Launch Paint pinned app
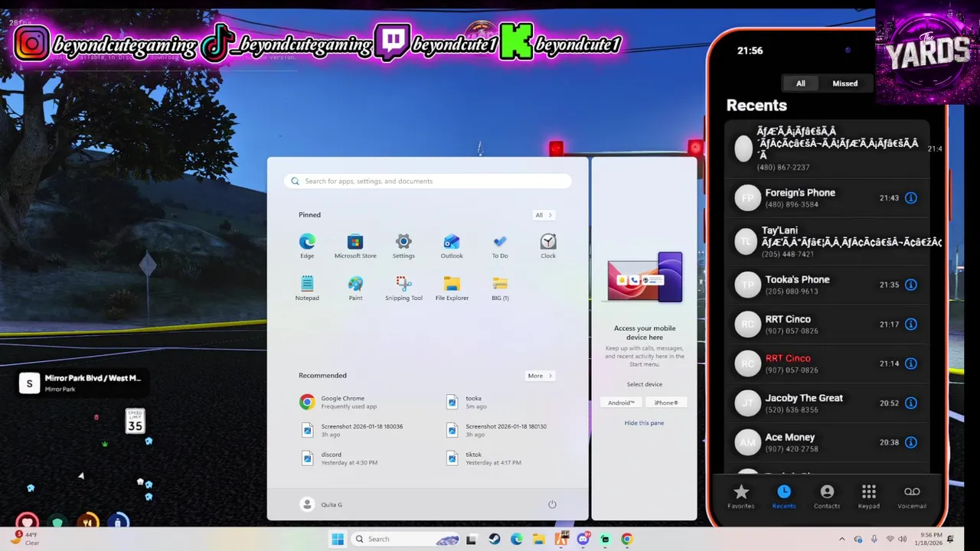The width and height of the screenshot is (980, 551). [355, 289]
